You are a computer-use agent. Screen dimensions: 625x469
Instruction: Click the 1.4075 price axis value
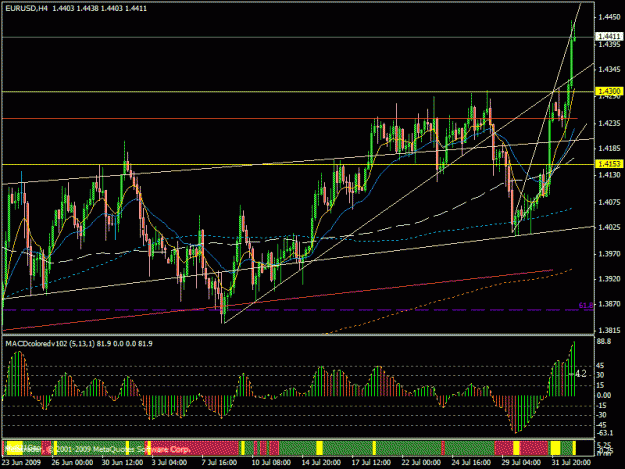[609, 202]
